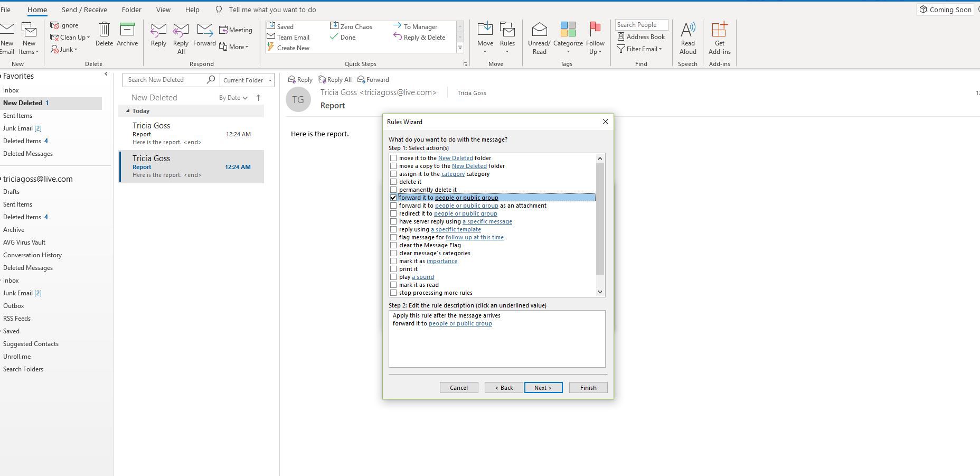Start Read Aloud
This screenshot has width=980, height=476.
pos(687,39)
